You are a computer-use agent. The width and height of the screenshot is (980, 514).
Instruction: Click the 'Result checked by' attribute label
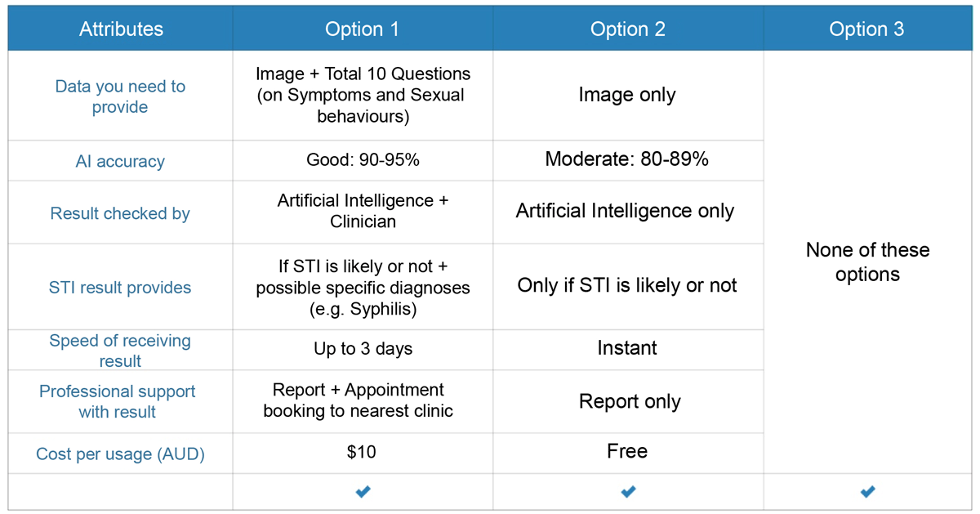point(120,213)
